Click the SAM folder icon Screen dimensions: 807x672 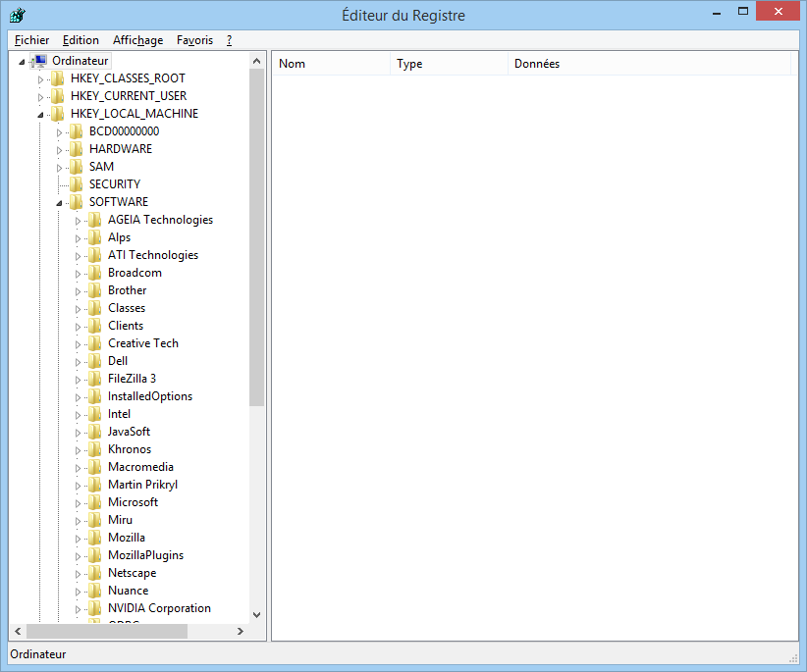[x=77, y=167]
